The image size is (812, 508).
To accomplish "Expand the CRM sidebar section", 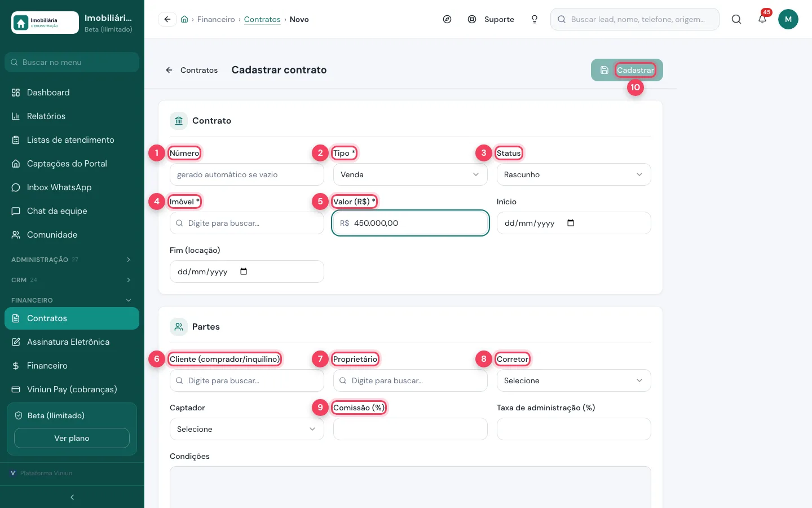I will (72, 280).
